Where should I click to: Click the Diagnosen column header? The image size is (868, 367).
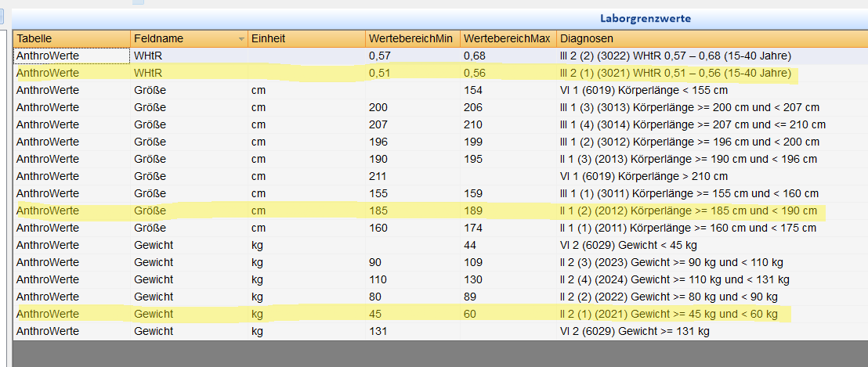[712, 38]
